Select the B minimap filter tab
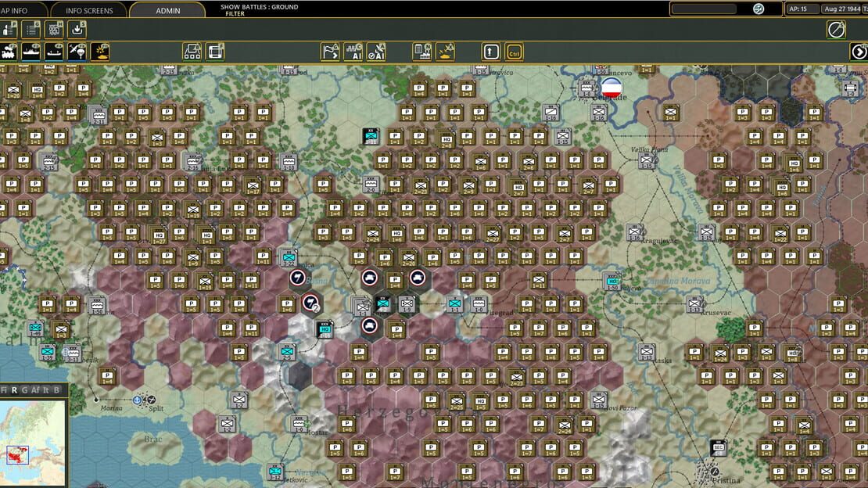The width and height of the screenshot is (868, 488). 56,390
